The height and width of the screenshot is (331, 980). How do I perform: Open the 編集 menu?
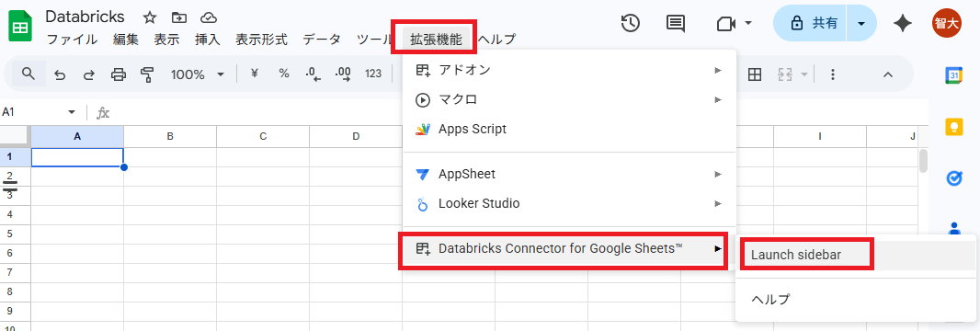pos(126,40)
